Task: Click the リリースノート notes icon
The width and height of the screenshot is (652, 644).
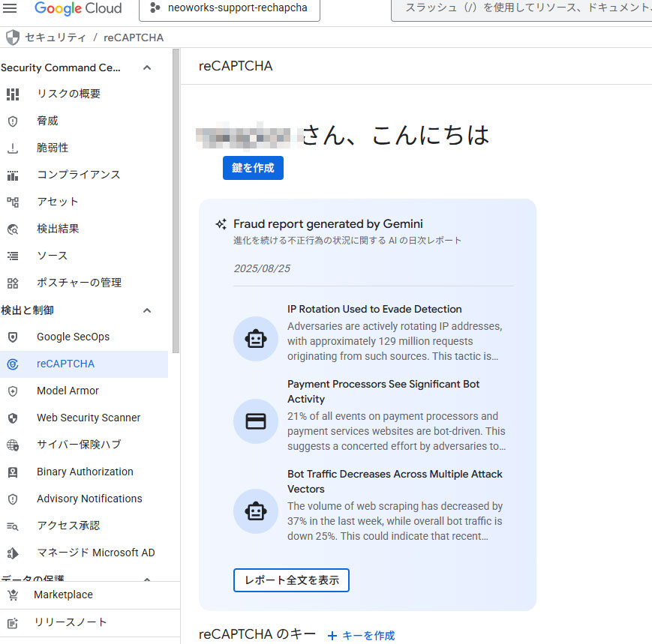Action: coord(13,623)
